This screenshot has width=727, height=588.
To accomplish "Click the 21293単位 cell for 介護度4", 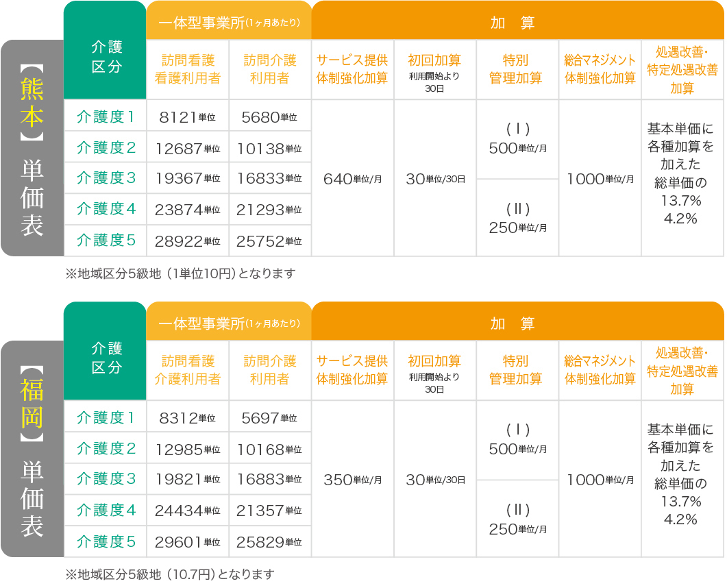I will pos(269,210).
